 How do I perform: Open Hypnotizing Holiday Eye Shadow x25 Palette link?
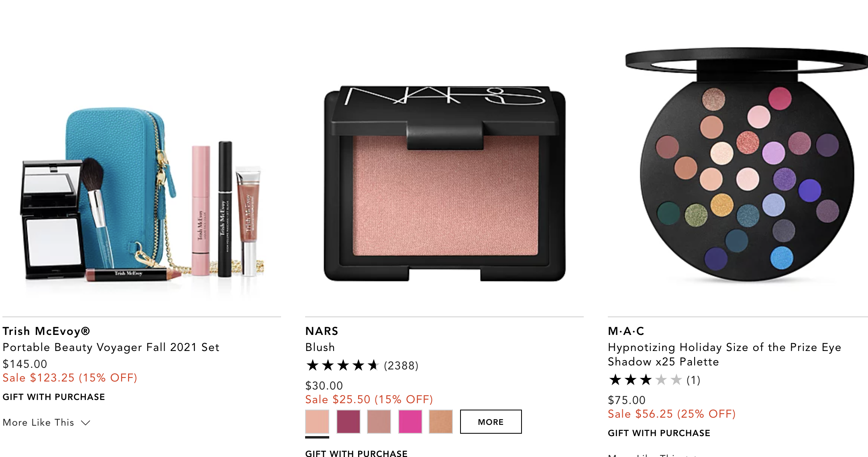click(724, 354)
